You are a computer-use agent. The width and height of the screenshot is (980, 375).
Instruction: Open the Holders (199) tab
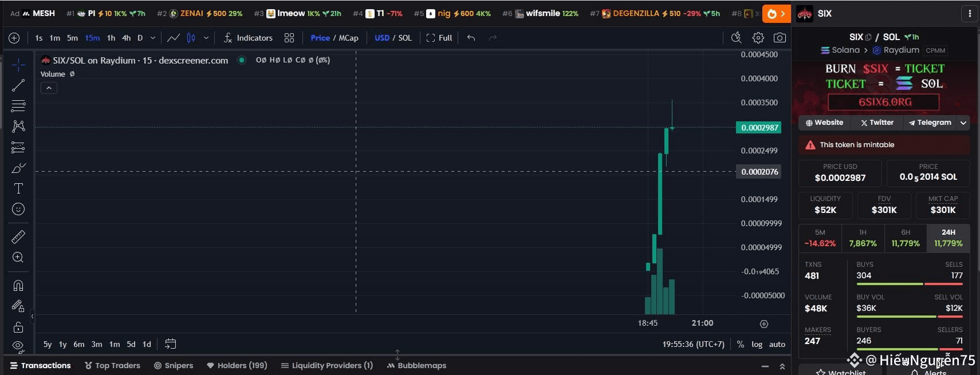pos(237,365)
